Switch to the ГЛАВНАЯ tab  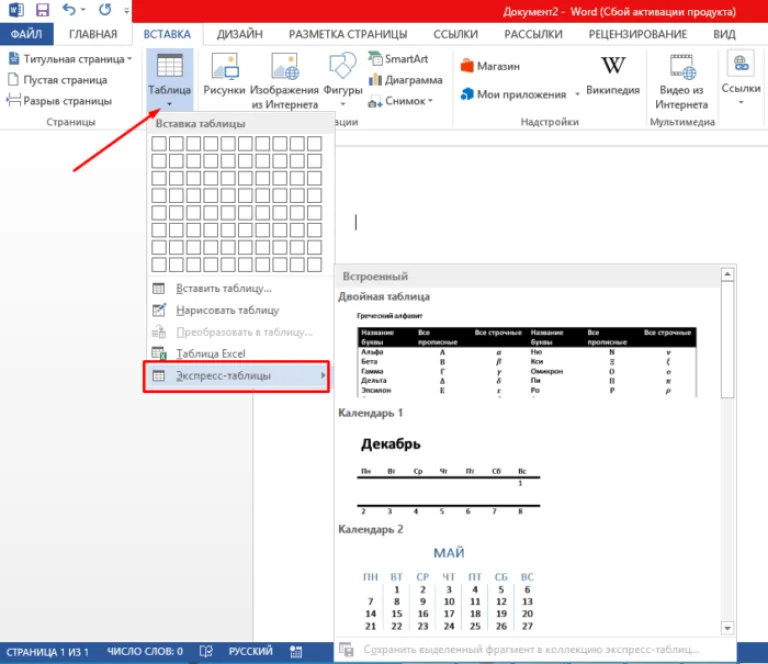[x=93, y=34]
